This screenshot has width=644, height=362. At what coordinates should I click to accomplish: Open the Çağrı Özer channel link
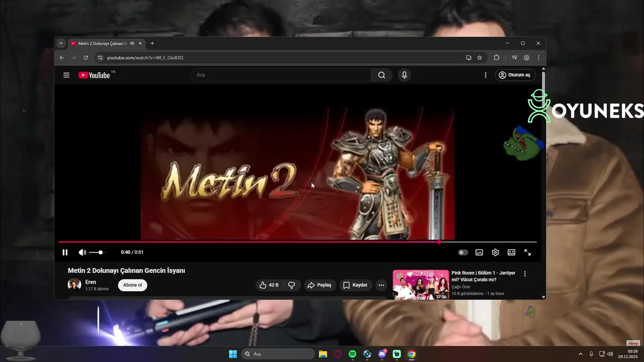[461, 287]
